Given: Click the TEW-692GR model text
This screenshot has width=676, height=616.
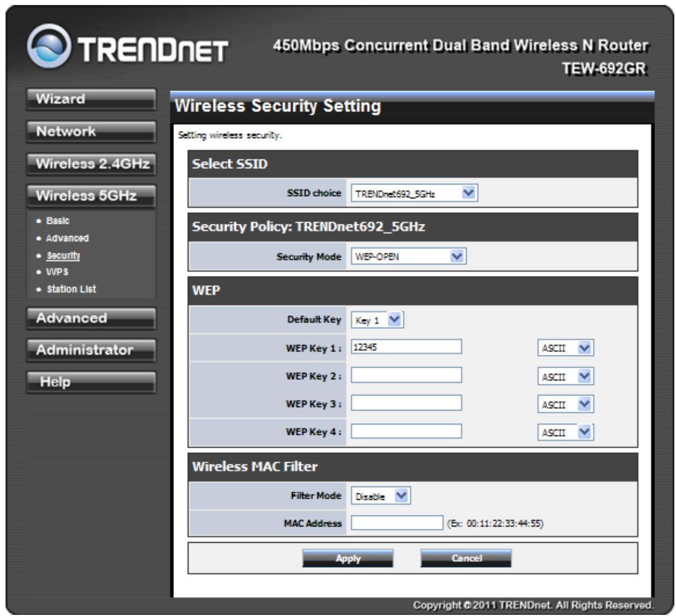Looking at the screenshot, I should (x=605, y=68).
